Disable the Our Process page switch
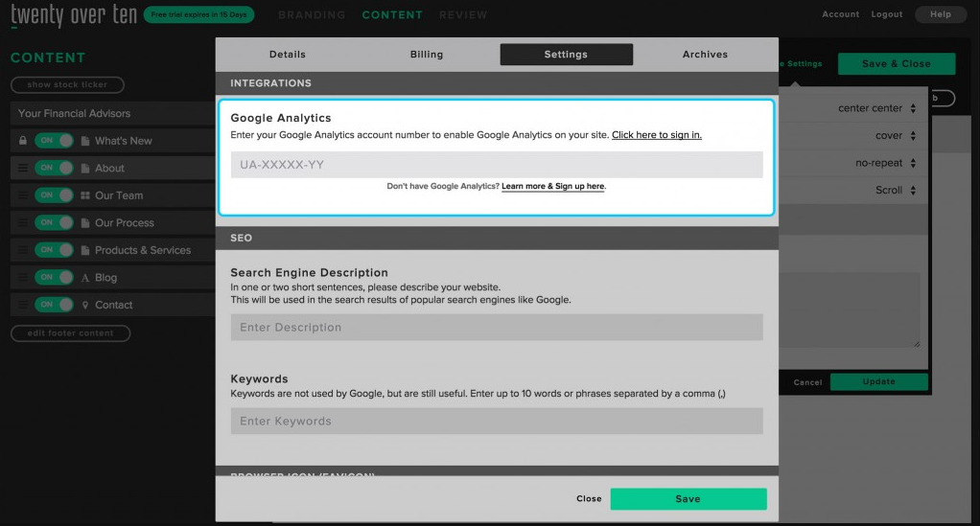 pos(54,222)
